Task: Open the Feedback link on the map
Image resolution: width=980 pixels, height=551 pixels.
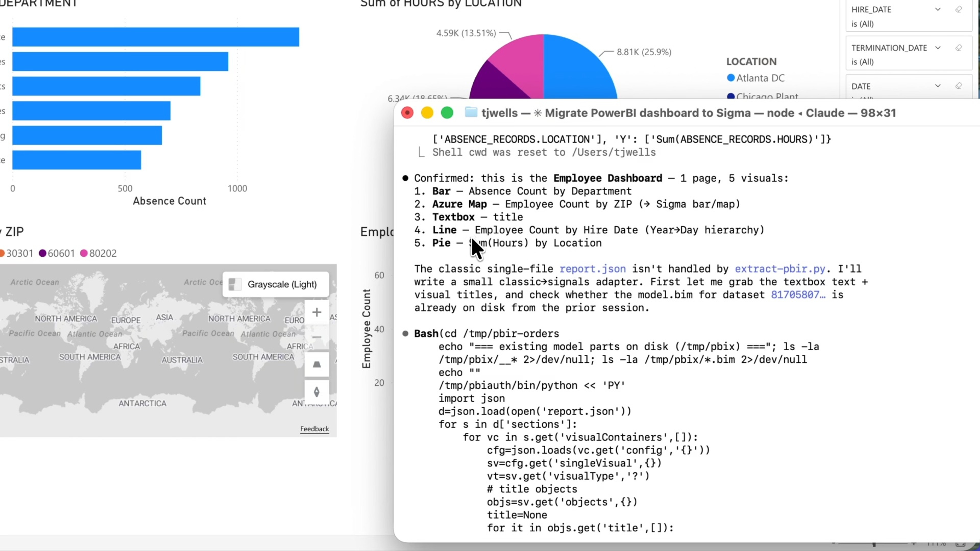Action: point(315,429)
